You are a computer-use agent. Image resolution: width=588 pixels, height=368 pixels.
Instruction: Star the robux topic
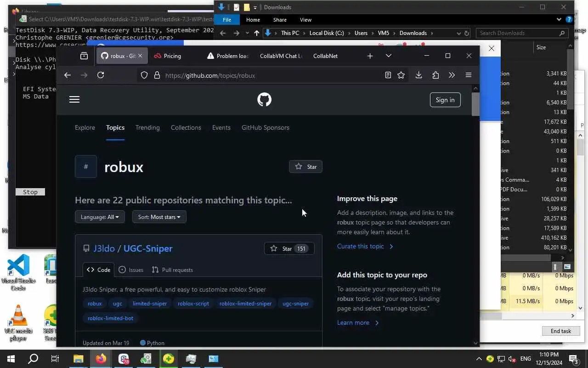(x=305, y=167)
